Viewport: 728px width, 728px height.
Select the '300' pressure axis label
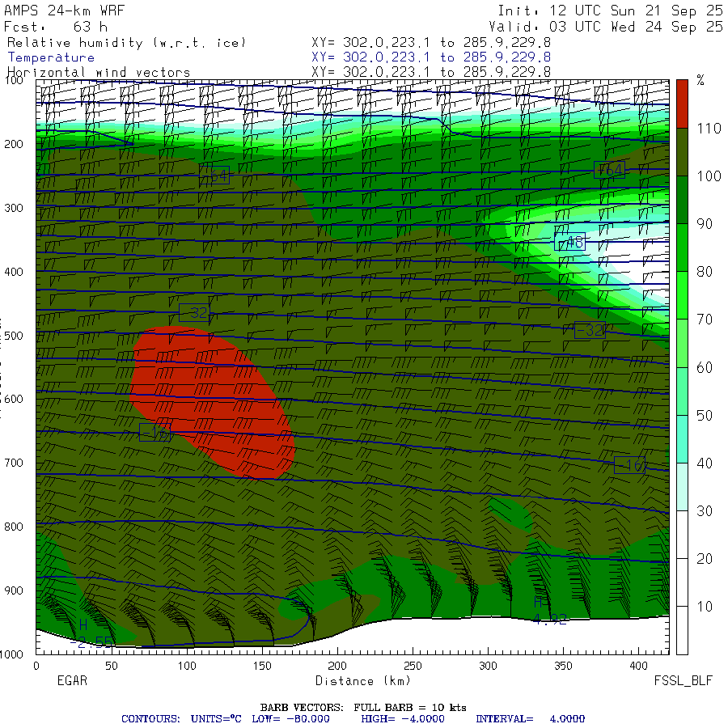coord(14,208)
